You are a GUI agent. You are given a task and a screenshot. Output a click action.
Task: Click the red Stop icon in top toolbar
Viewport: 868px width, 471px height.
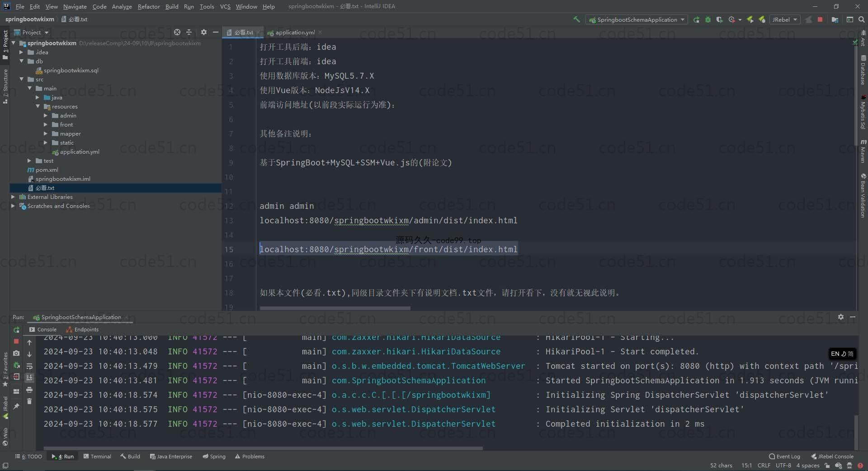point(820,19)
